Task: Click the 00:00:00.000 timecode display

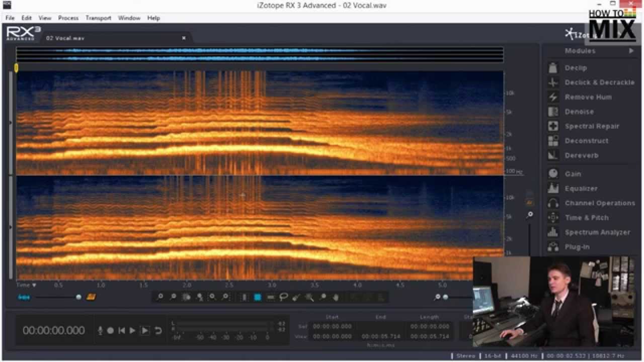Action: [53, 330]
